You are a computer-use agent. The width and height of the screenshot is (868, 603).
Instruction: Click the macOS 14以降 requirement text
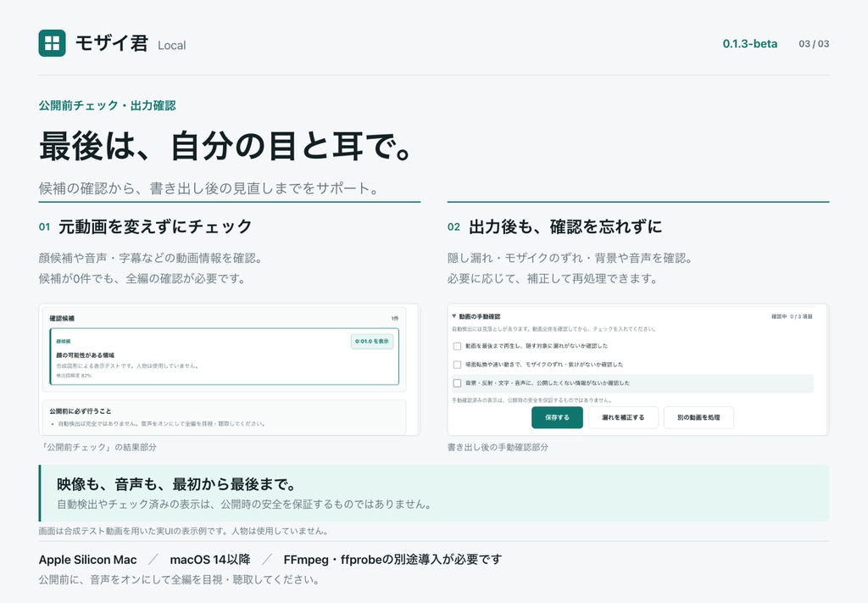click(210, 560)
